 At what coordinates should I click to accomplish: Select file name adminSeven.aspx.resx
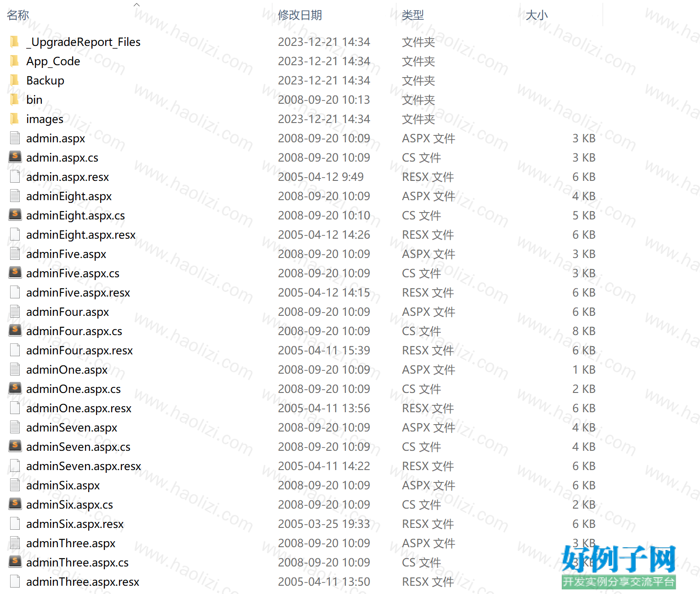(x=84, y=466)
